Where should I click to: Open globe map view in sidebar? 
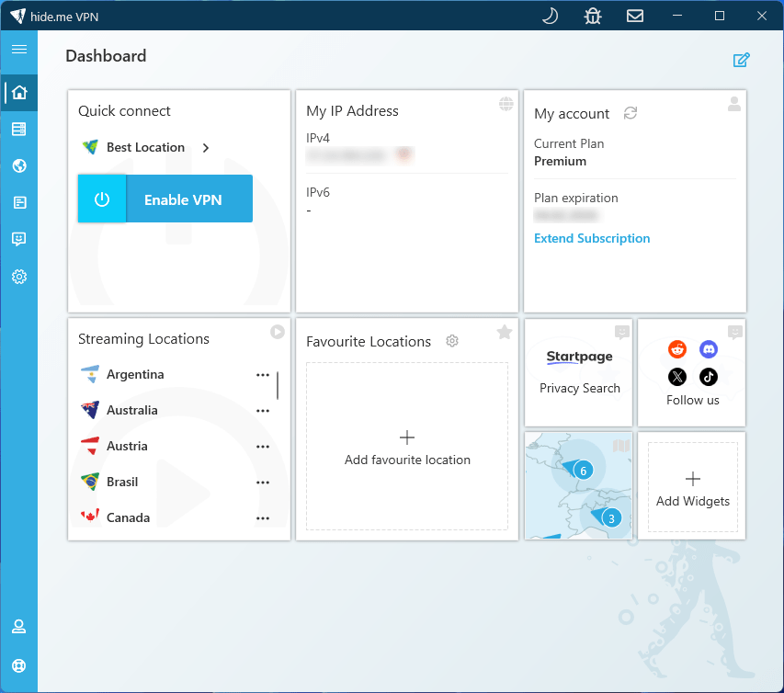coord(19,166)
